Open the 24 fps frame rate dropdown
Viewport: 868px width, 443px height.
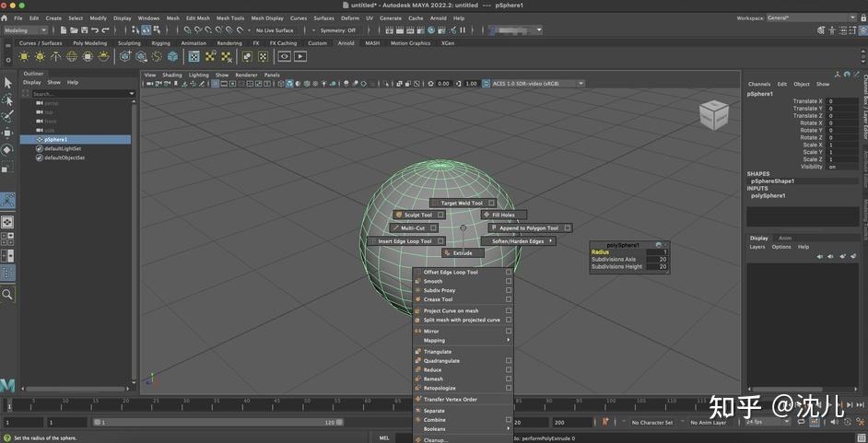tap(768, 422)
